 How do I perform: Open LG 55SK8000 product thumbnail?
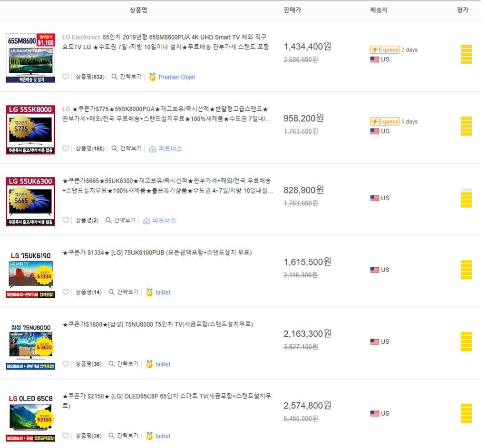pos(30,129)
